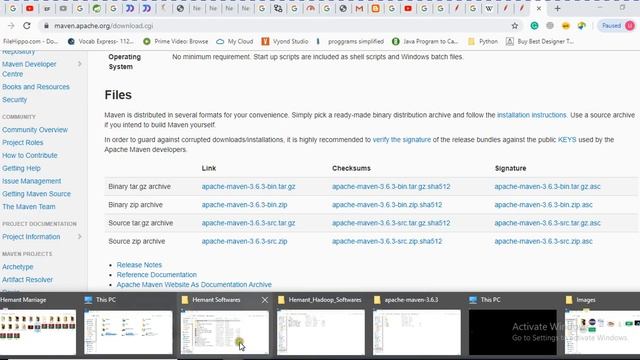Open Vyond Studio bookmark
640x360 pixels.
285,42
